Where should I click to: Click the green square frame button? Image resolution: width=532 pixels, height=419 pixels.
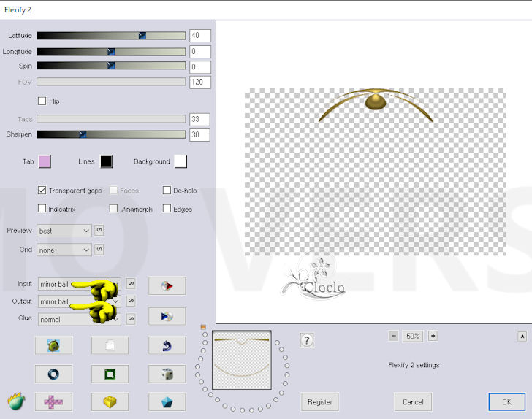[x=110, y=374]
